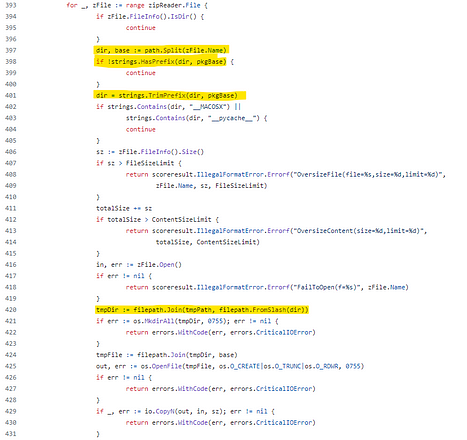Click the 'in, err := zFile.Open()' line

tap(139, 265)
